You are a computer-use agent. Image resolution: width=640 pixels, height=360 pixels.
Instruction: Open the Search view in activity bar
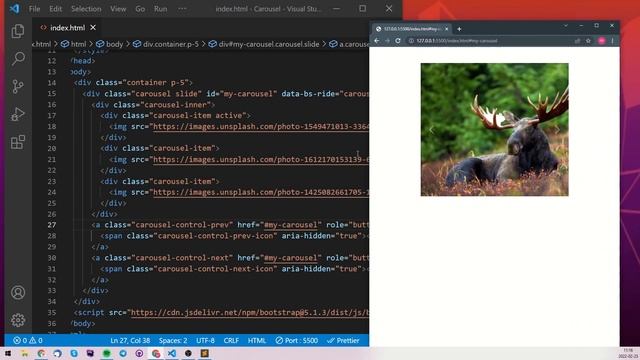pyautogui.click(x=18, y=59)
